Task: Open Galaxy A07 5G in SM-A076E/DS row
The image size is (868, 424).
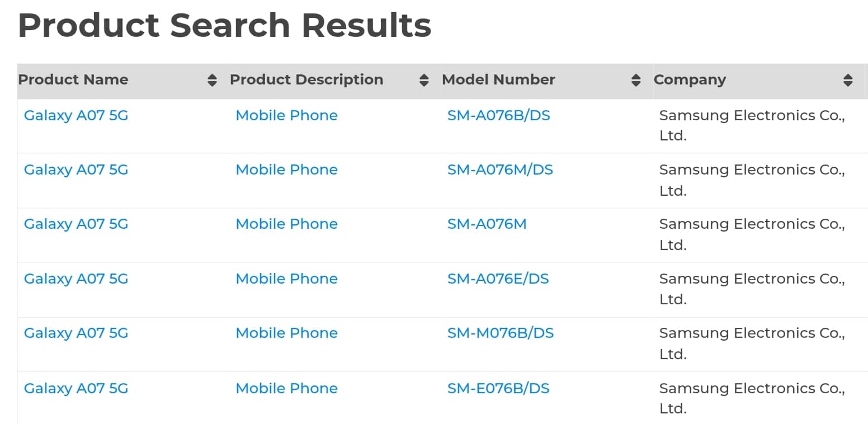Action: (76, 279)
